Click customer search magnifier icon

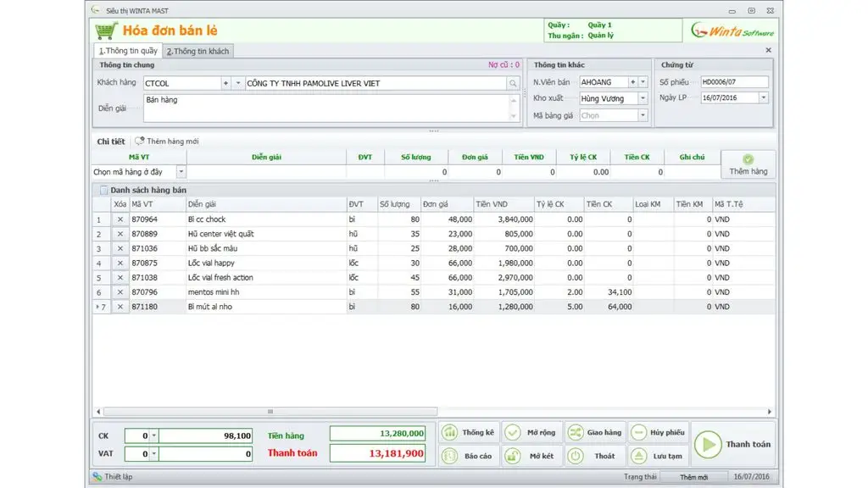513,84
